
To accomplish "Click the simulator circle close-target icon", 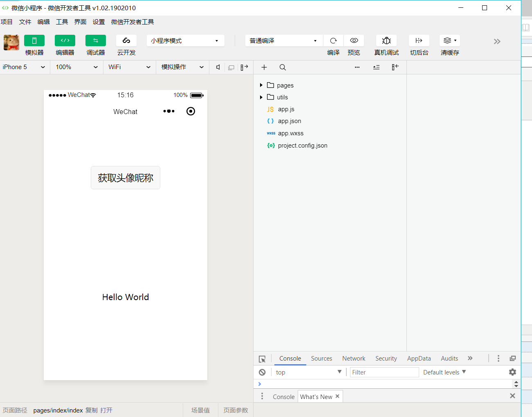I will pos(191,111).
